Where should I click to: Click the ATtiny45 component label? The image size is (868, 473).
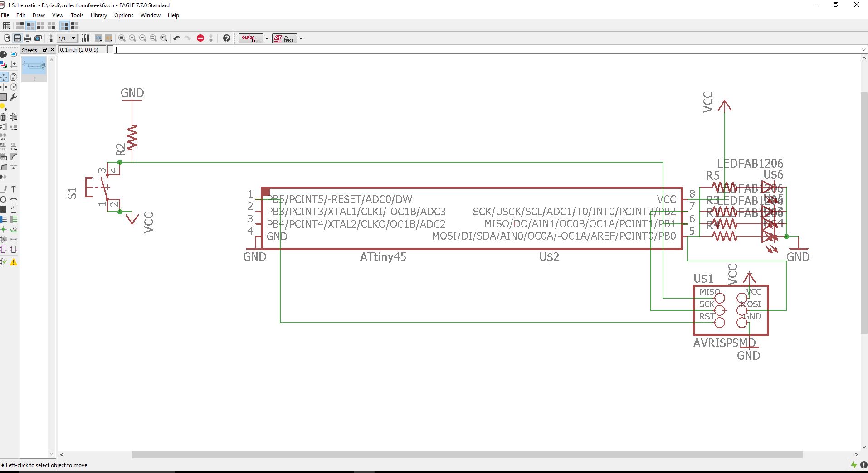pos(383,257)
